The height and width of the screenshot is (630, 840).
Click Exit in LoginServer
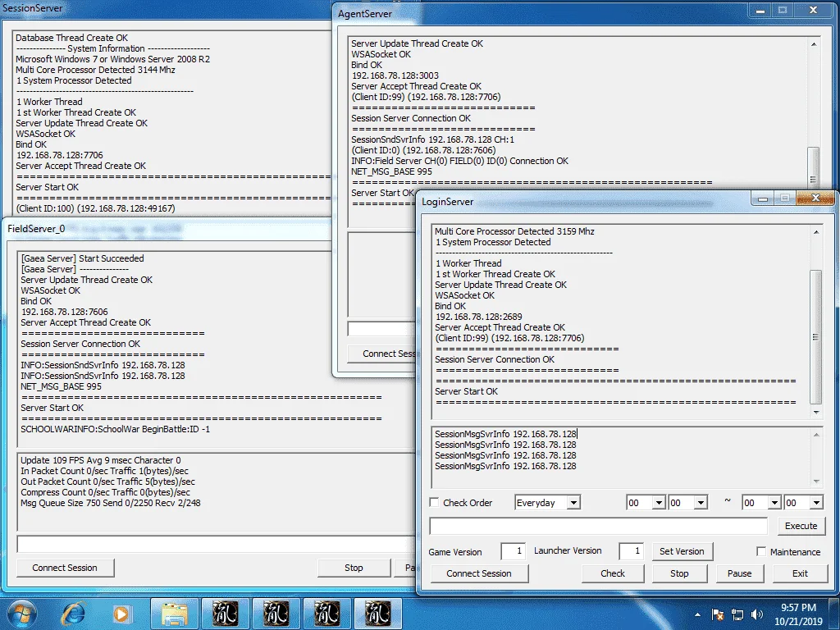tap(800, 573)
